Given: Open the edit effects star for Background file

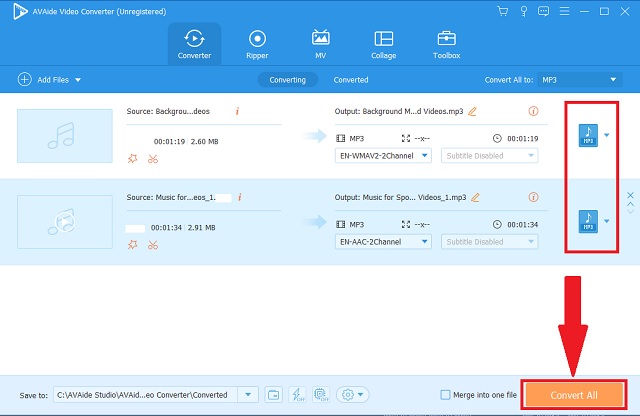Looking at the screenshot, I should click(133, 158).
